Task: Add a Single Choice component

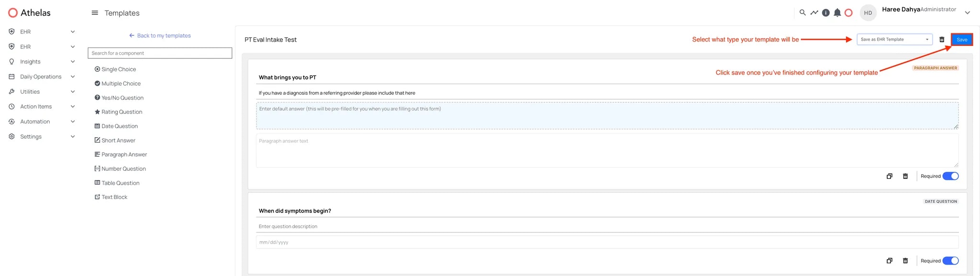Action: [115, 69]
